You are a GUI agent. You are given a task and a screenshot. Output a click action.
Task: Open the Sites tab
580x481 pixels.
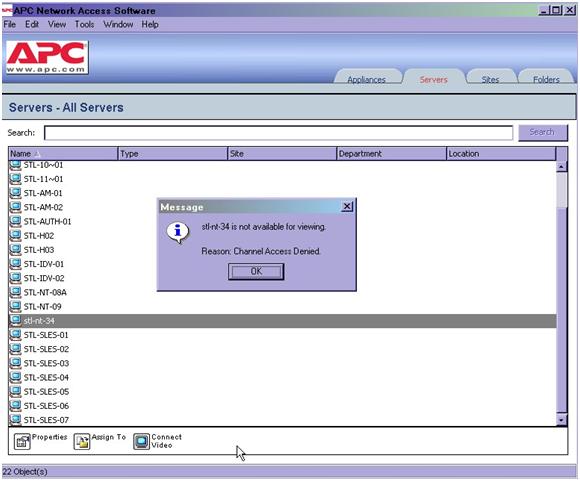pos(490,79)
